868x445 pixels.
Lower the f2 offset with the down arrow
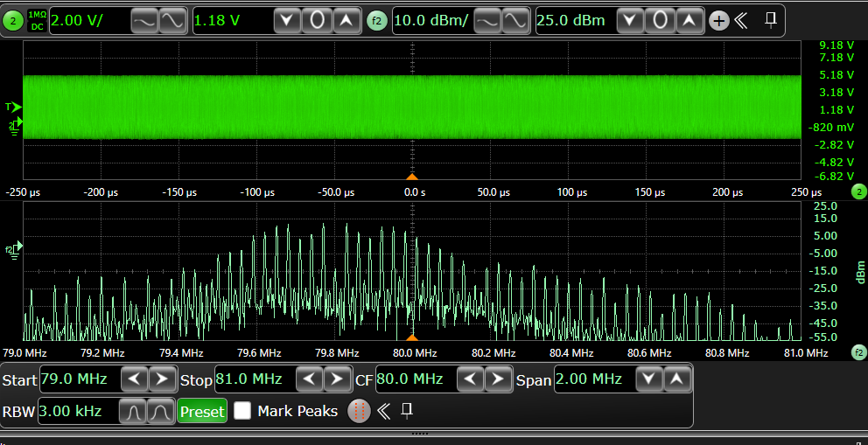pyautogui.click(x=630, y=21)
